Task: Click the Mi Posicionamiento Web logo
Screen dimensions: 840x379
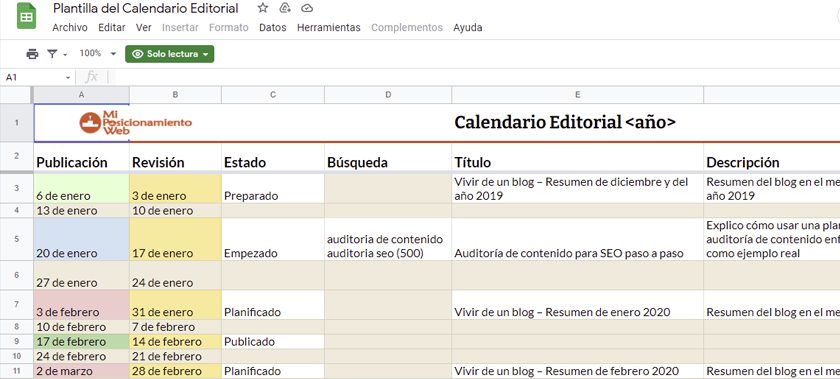Action: click(x=135, y=123)
